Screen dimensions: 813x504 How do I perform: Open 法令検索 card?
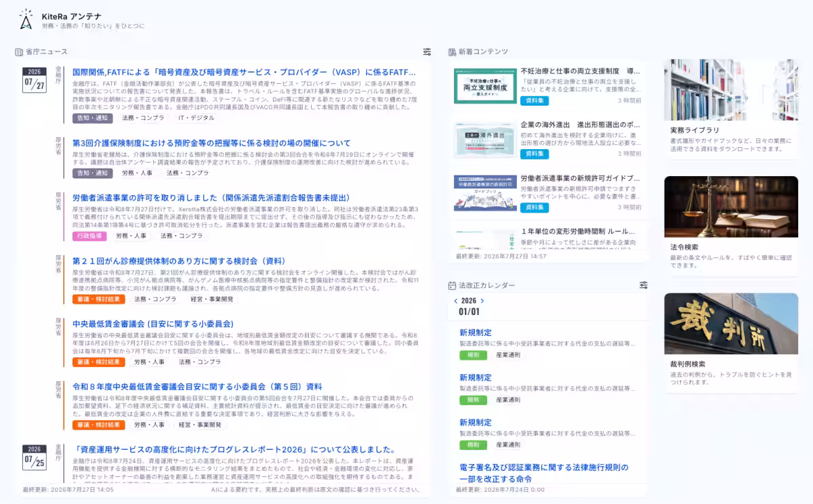[731, 226]
